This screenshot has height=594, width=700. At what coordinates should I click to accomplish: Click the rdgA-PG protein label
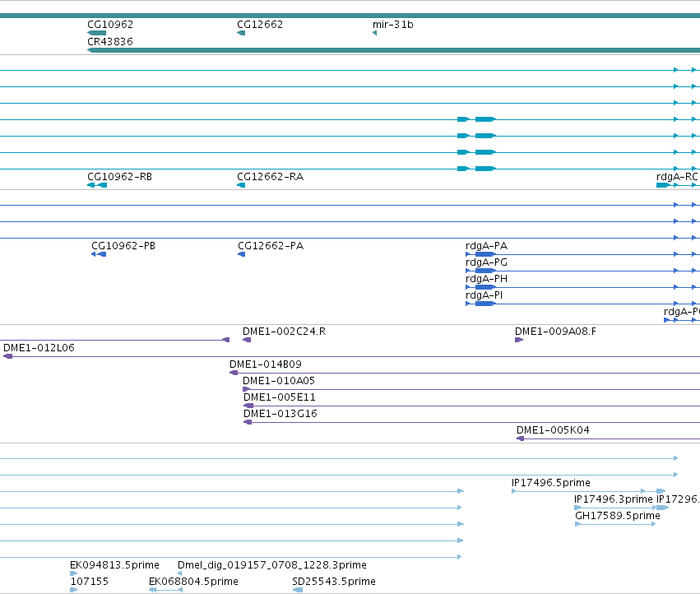tap(487, 262)
